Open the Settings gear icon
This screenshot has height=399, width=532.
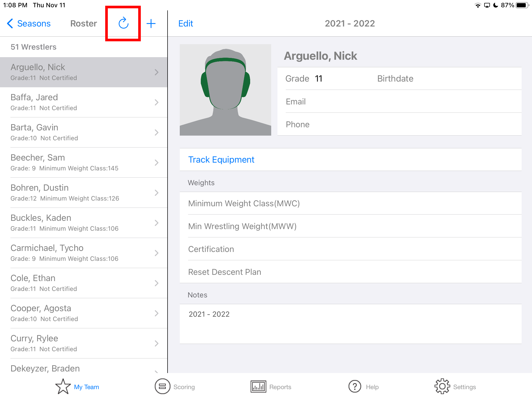[442, 387]
